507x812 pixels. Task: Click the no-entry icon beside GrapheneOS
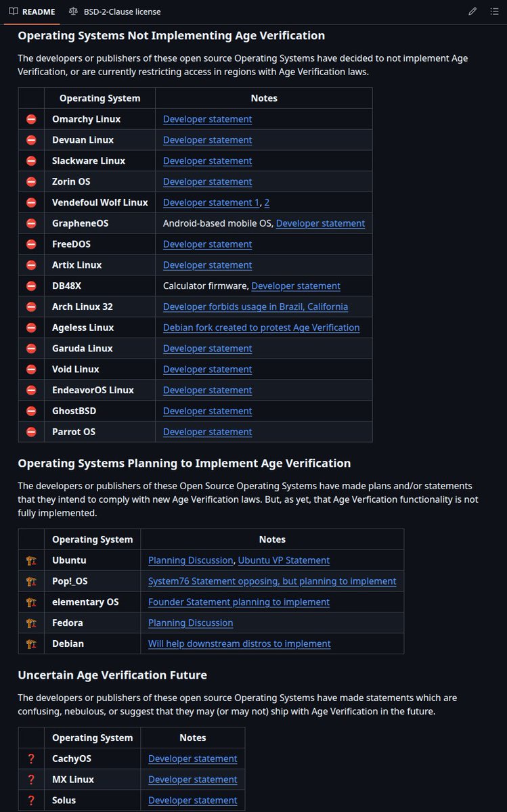(x=31, y=223)
